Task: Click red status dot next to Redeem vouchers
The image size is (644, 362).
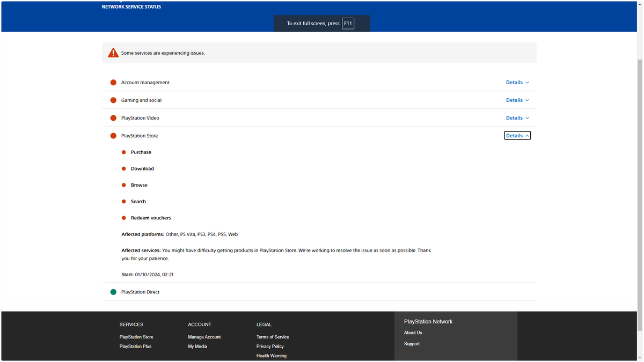Action: (124, 218)
